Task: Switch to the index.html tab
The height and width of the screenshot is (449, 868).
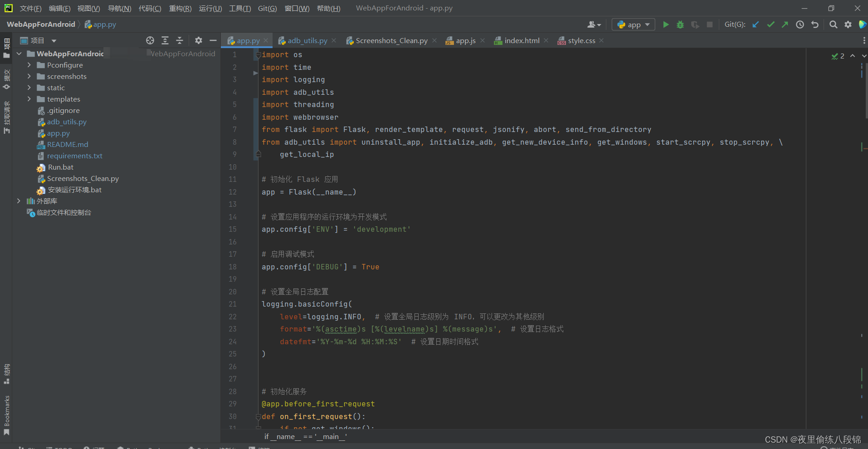Action: tap(522, 40)
